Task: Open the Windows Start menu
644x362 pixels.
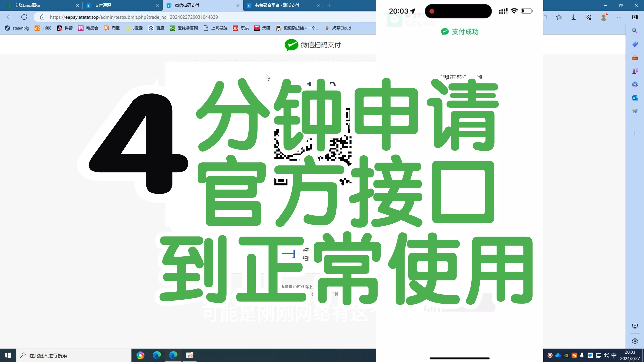Action: coord(8,355)
